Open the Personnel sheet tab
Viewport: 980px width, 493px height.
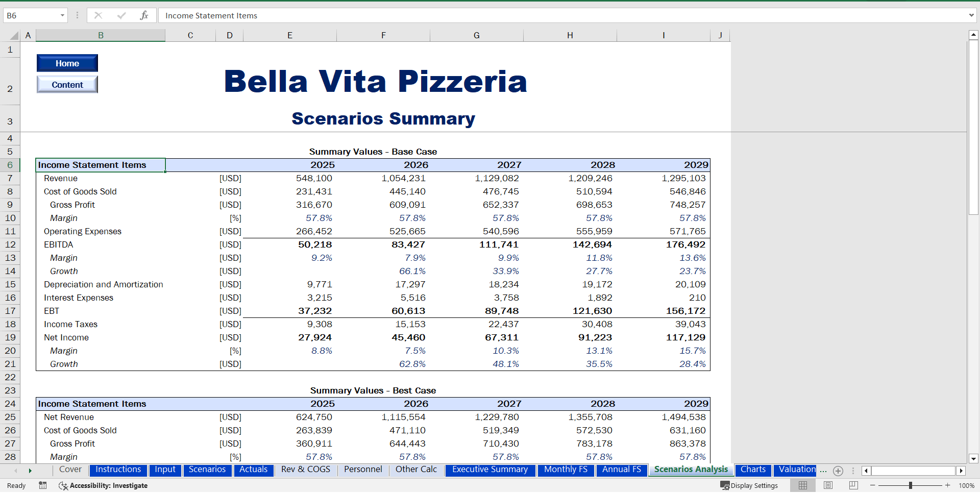coord(363,470)
